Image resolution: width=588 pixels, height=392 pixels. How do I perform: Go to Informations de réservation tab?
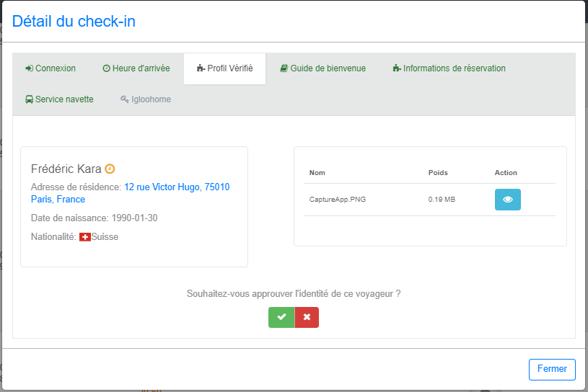(454, 68)
